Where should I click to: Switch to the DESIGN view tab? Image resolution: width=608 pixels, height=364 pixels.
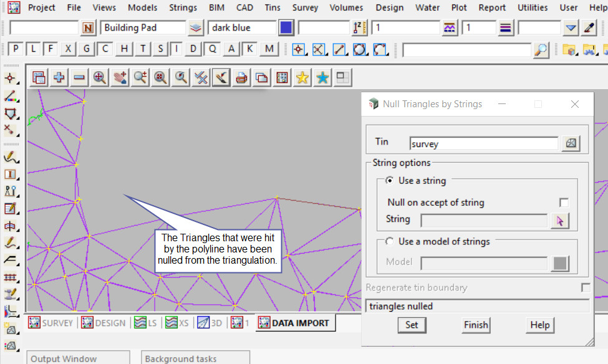[104, 323]
